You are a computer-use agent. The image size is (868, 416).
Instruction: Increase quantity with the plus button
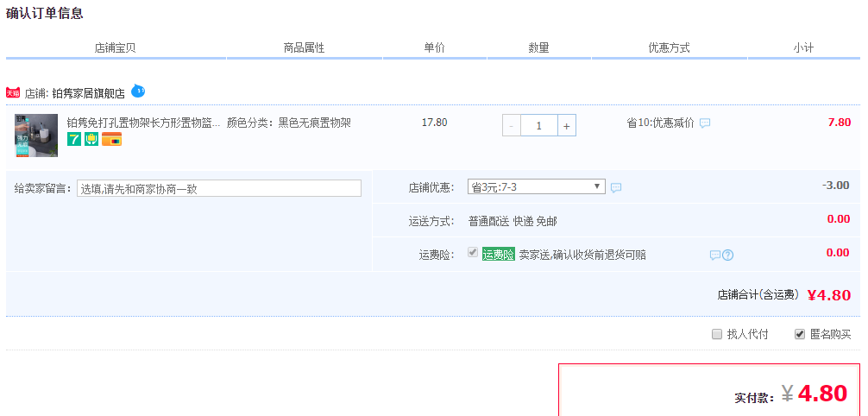(566, 126)
